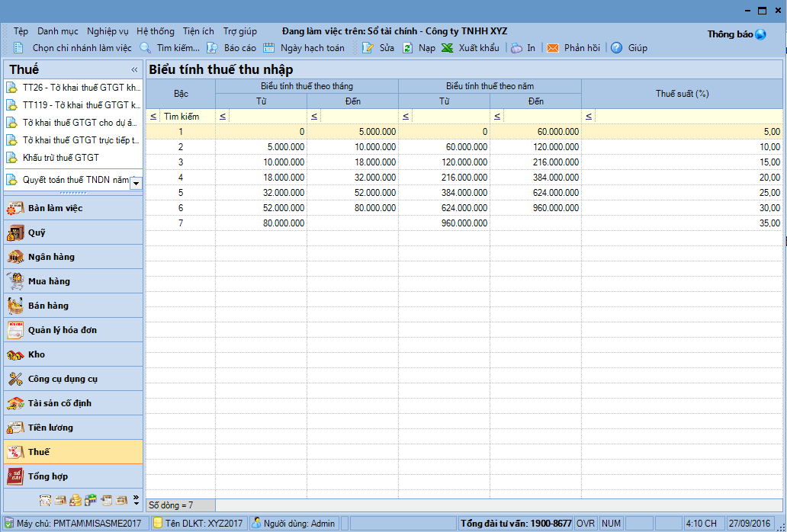Expand the Thuế task list dropdown arrow
Screen dimensions: 787x532
tap(136, 183)
